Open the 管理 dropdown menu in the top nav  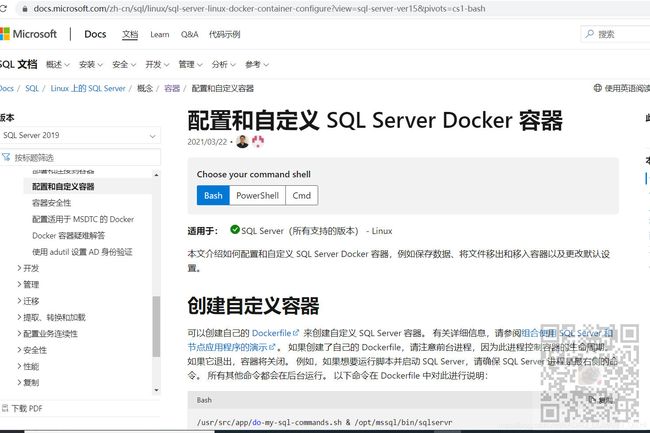pos(190,65)
